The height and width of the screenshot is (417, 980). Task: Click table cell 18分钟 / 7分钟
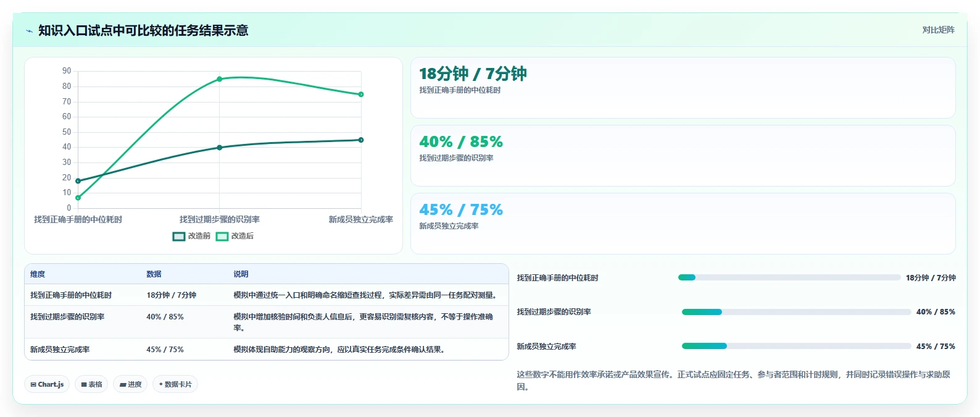coord(171,295)
